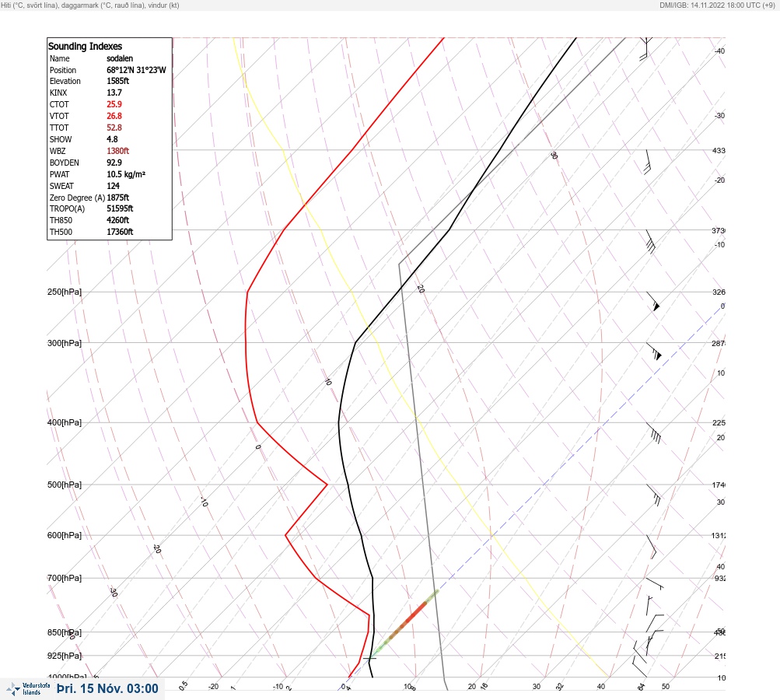780x700 pixels.
Task: Click the black temperature curve at 500 hPa
Action: click(347, 485)
